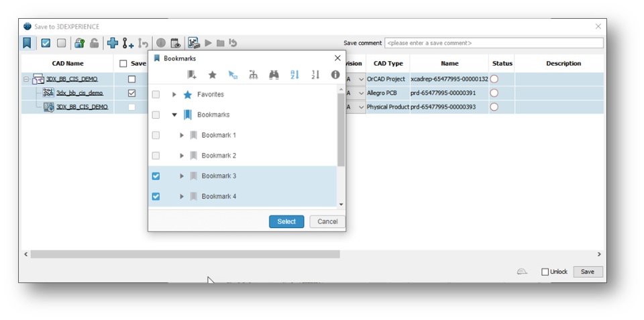Viewport: 644px width, 320px height.
Task: Open revision dropdown for Physical Product row
Action: point(361,107)
